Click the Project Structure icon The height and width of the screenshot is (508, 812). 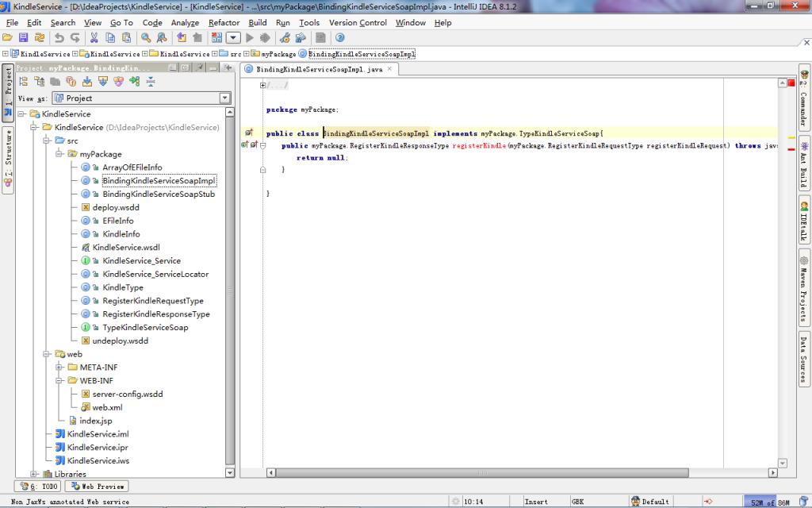(301, 38)
